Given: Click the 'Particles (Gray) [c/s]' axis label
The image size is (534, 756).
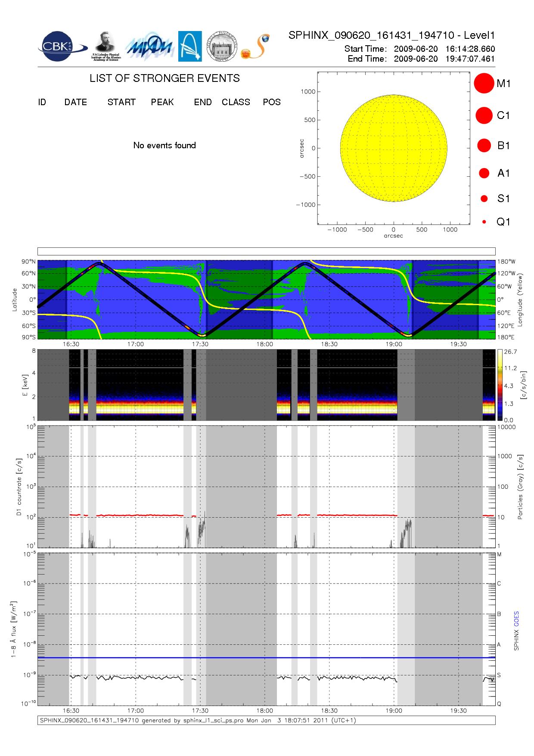Looking at the screenshot, I should coord(520,487).
